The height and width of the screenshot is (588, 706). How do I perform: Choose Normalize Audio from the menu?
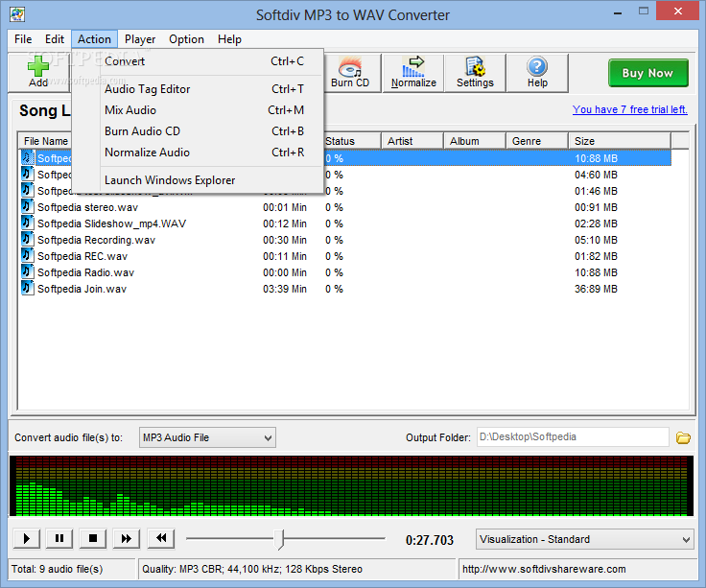(199, 153)
